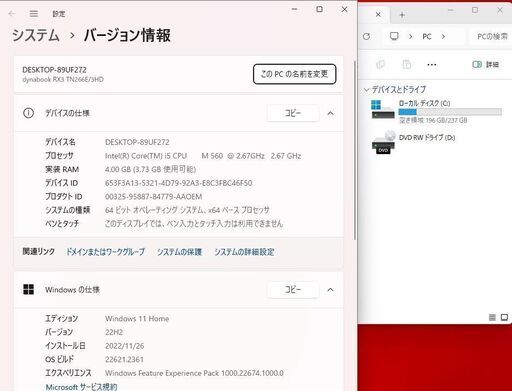The image size is (512, 391).
Task: Click the RAM value 4.00 GB
Action: (x=150, y=169)
